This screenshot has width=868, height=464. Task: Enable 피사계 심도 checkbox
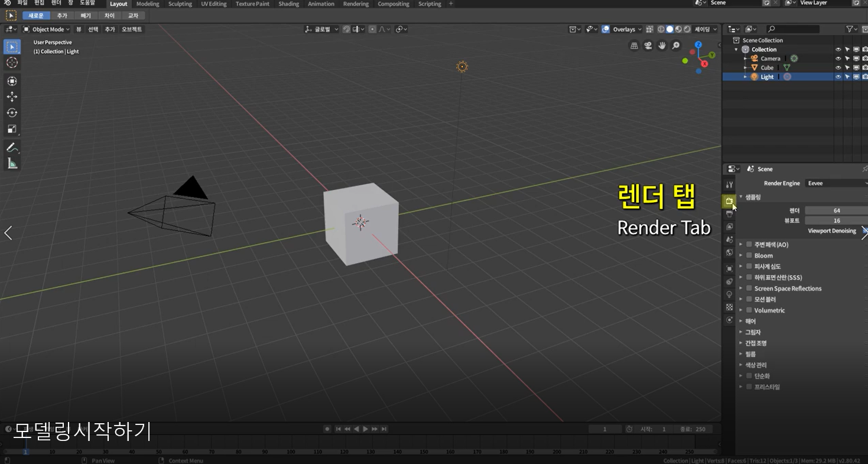point(749,267)
